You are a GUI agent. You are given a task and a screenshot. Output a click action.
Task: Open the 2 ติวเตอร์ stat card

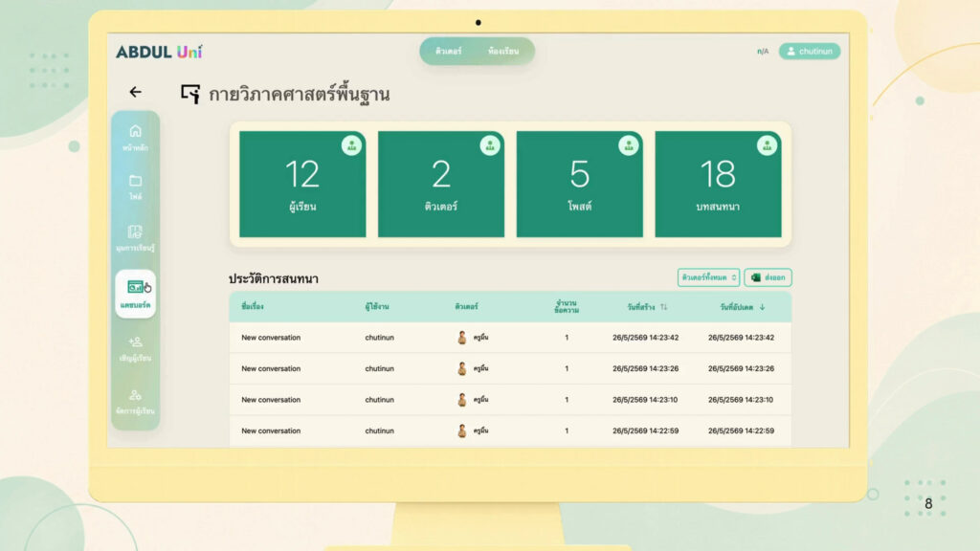click(x=441, y=185)
